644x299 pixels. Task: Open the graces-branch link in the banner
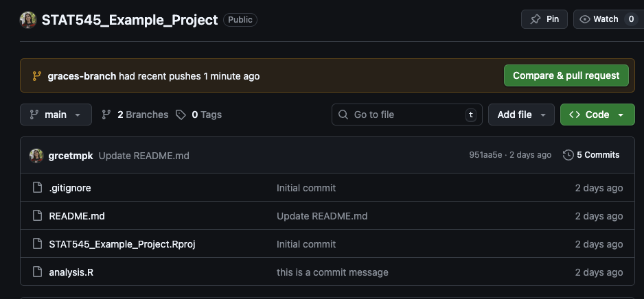[82, 76]
